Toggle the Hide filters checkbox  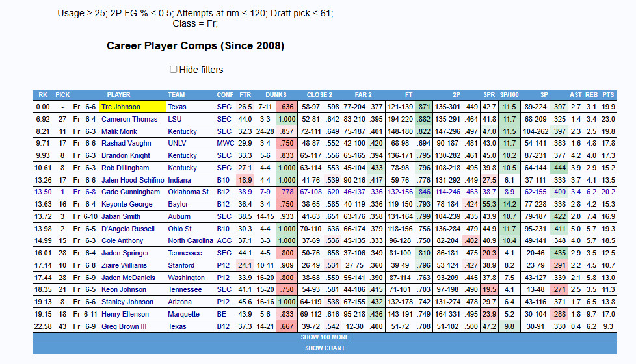tap(174, 70)
